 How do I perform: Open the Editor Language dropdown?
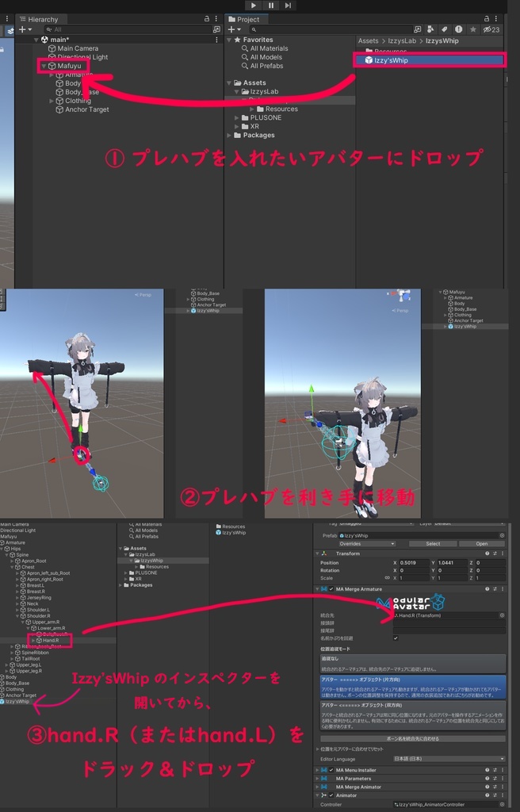449,759
